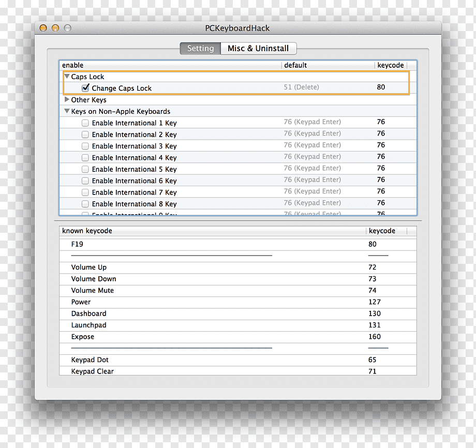This screenshot has width=476, height=448.
Task: Open the Misc & Uninstall tab
Action: tap(258, 48)
